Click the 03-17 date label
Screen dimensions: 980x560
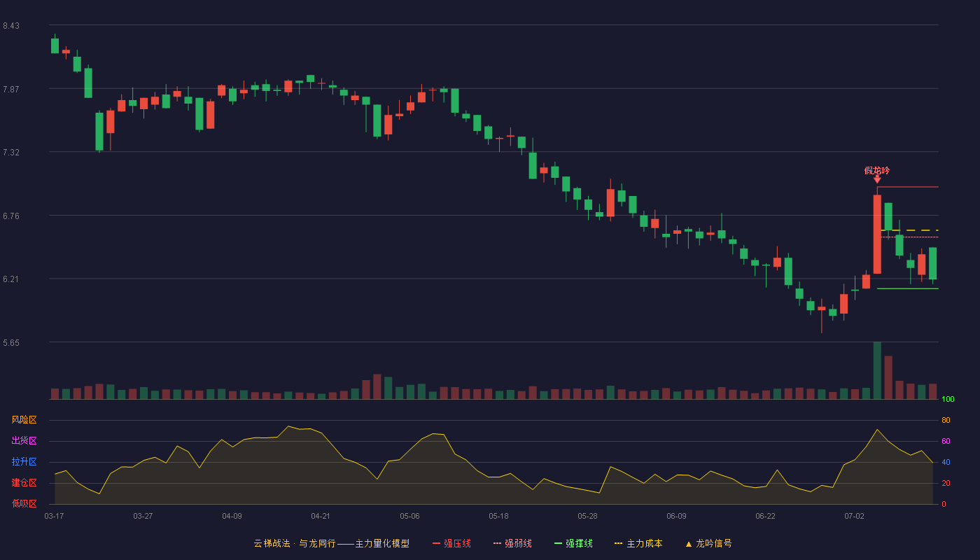click(54, 516)
